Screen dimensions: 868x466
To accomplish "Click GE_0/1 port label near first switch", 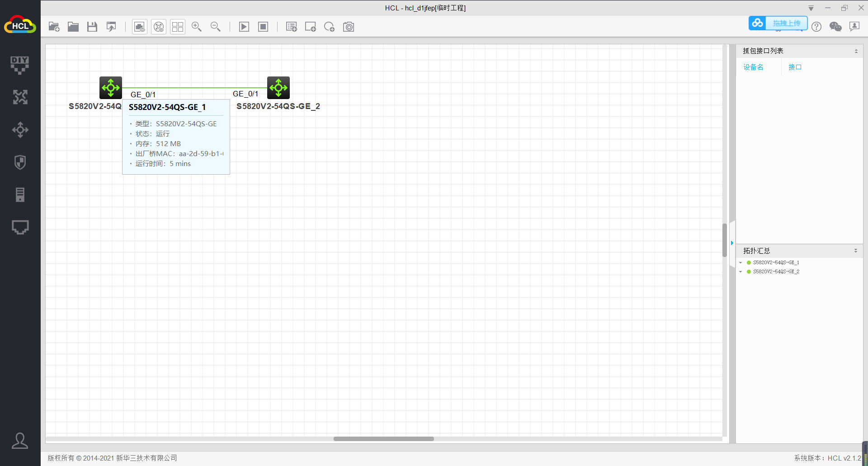I will coord(143,95).
